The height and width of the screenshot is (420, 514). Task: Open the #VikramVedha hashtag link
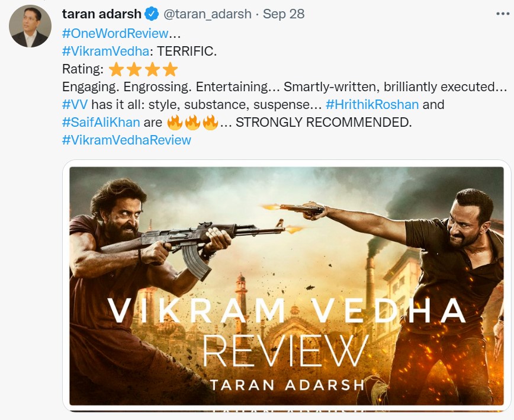coord(105,51)
